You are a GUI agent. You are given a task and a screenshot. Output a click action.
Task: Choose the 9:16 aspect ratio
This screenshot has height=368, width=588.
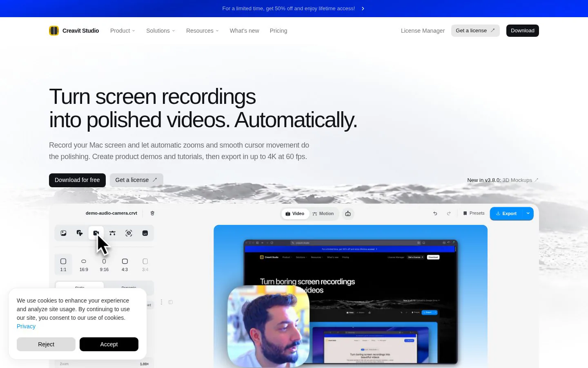[x=104, y=265]
